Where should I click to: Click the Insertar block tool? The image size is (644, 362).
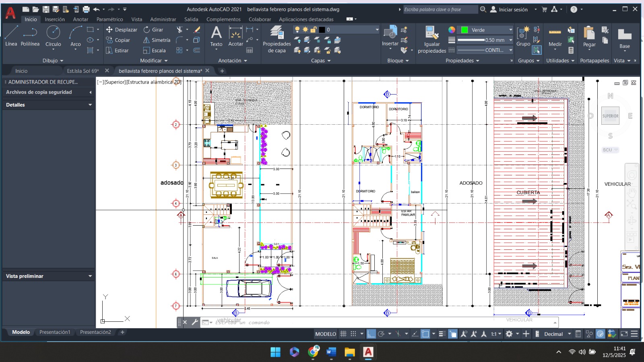tap(390, 37)
